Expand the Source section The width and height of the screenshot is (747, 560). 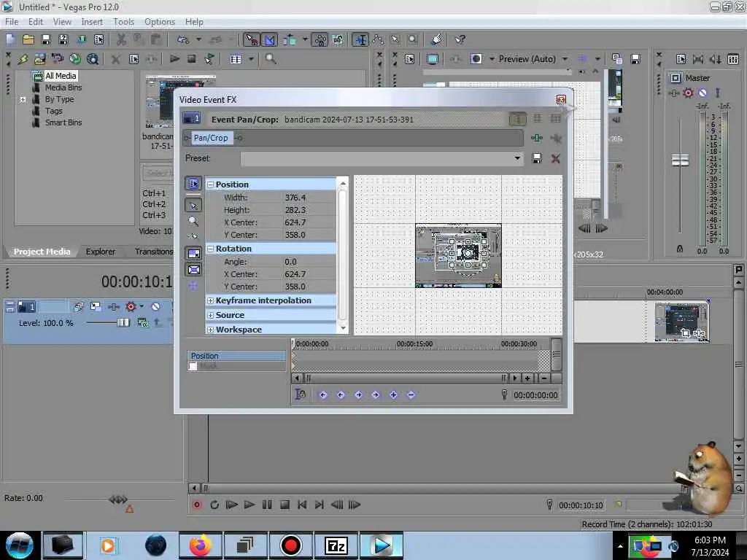210,315
